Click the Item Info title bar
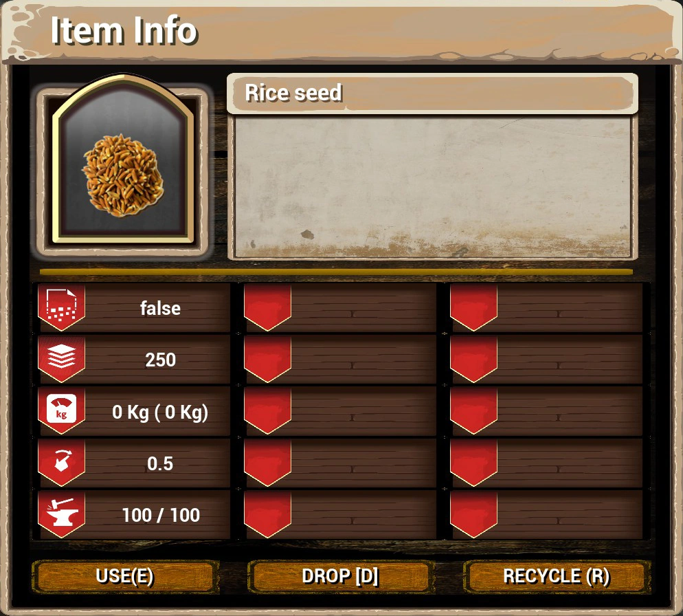Viewport: 683px width, 616px height. click(x=341, y=32)
